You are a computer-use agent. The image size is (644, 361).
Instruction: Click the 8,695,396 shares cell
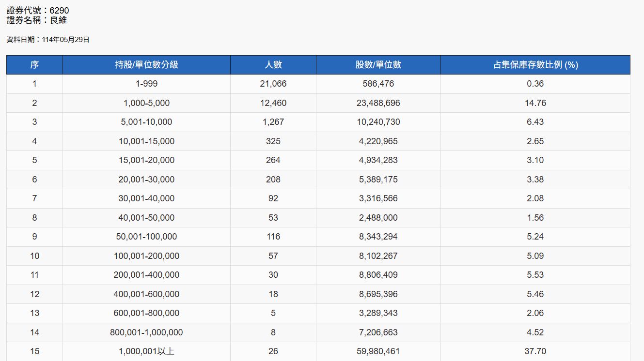click(378, 294)
